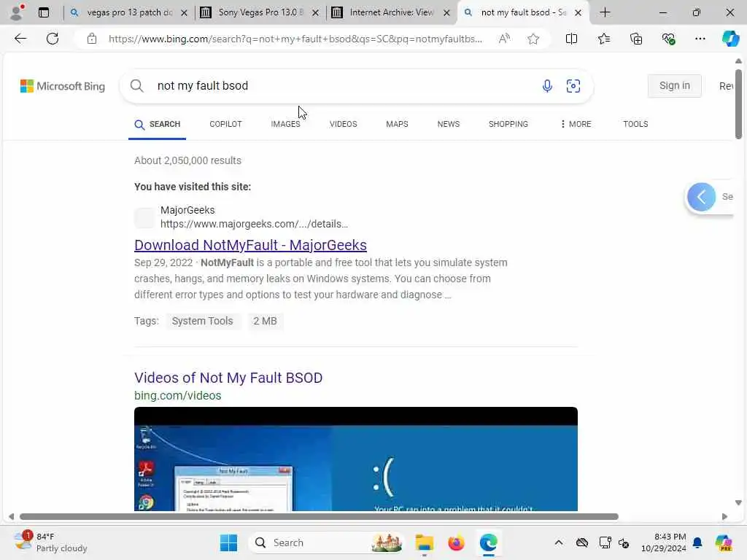747x560 pixels.
Task: Select the IMAGES tab
Action: (285, 124)
